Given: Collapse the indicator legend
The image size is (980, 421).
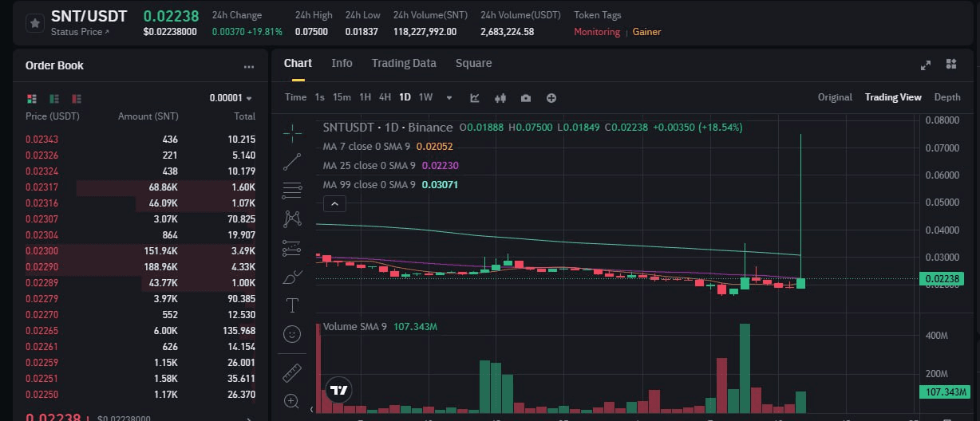Looking at the screenshot, I should 334,204.
